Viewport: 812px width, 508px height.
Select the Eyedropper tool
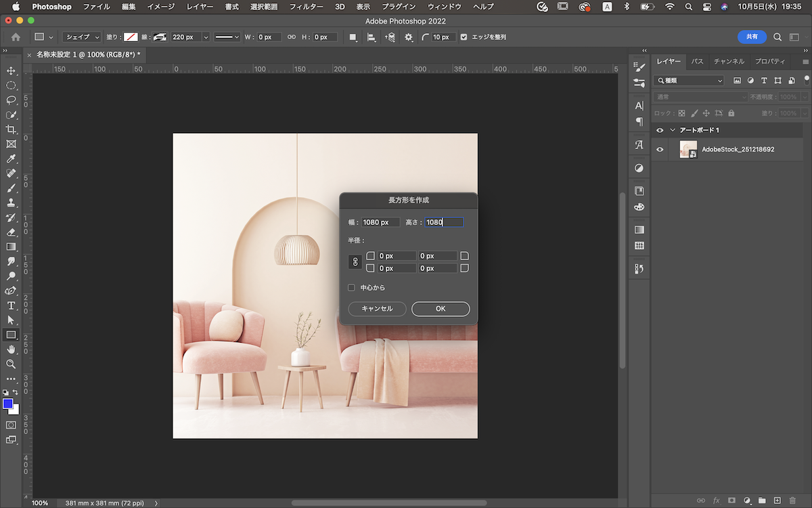click(11, 158)
